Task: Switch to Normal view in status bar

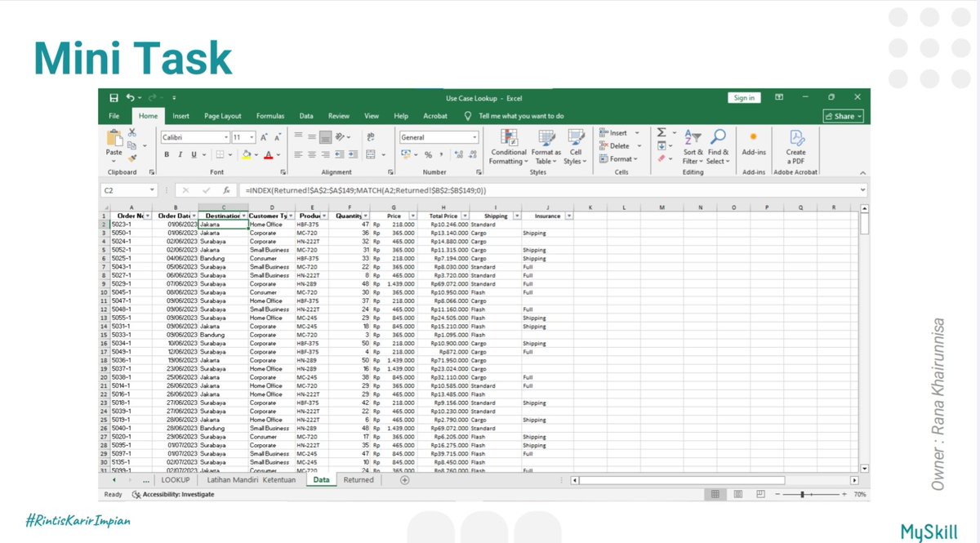Action: click(715, 494)
